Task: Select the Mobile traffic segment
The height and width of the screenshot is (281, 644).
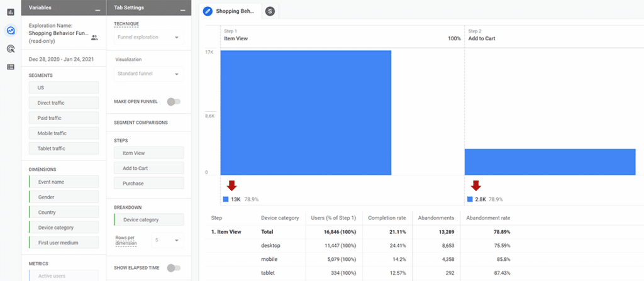Action: pyautogui.click(x=64, y=133)
